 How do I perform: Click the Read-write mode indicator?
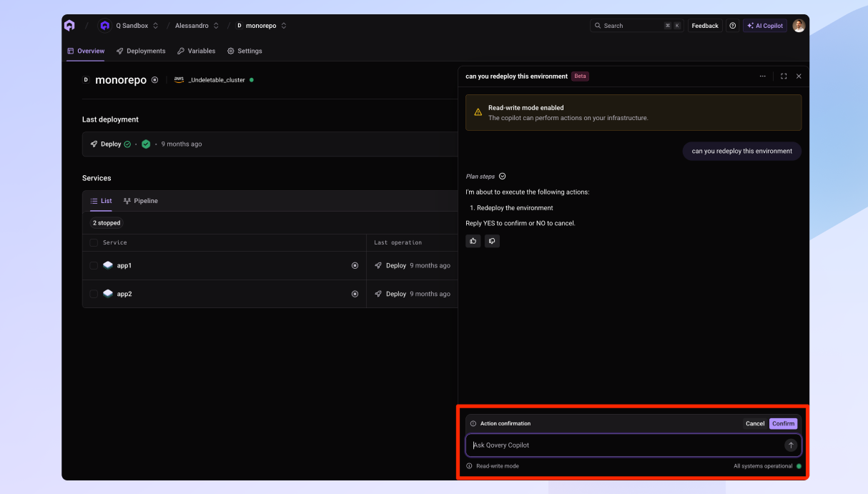tap(493, 466)
